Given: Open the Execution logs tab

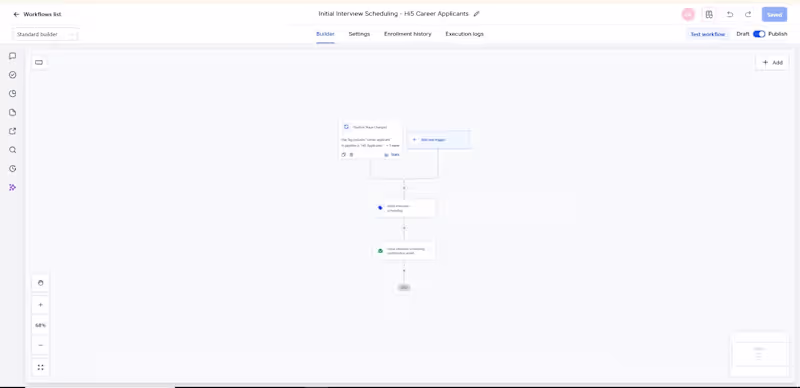Looking at the screenshot, I should point(464,34).
